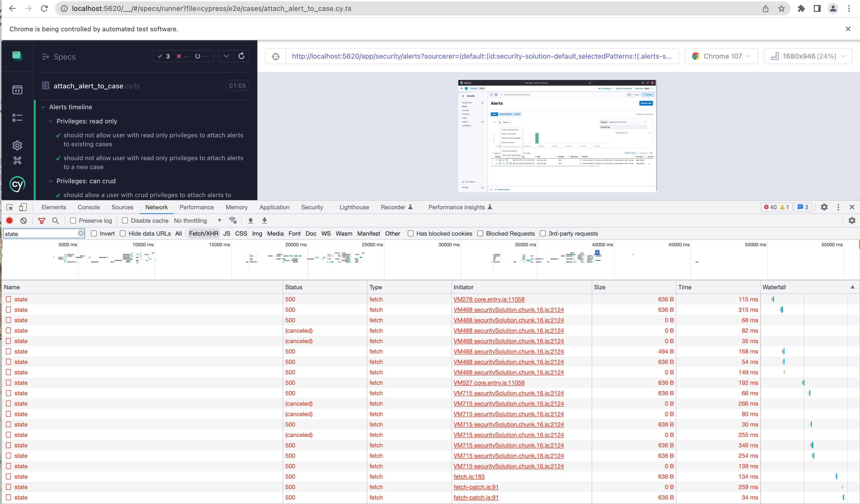Open the network request search icon
Screen dimensions: 860x504
tap(56, 221)
